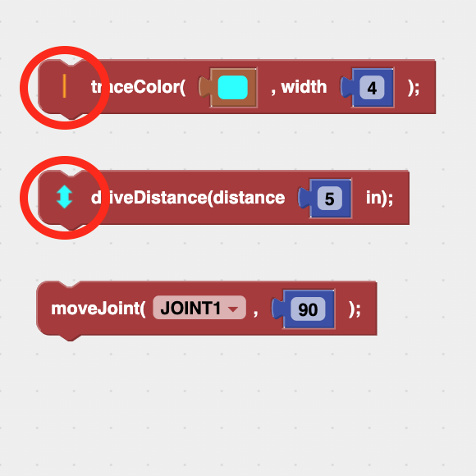Edit the distance value 5 field

pyautogui.click(x=330, y=199)
